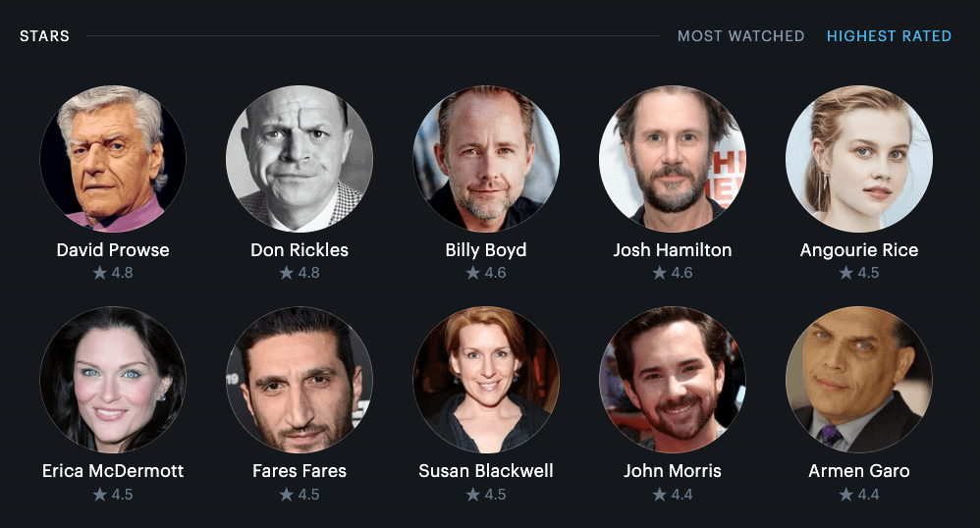
Task: Click the star rating icon under Billy Boyd
Action: pos(473,273)
